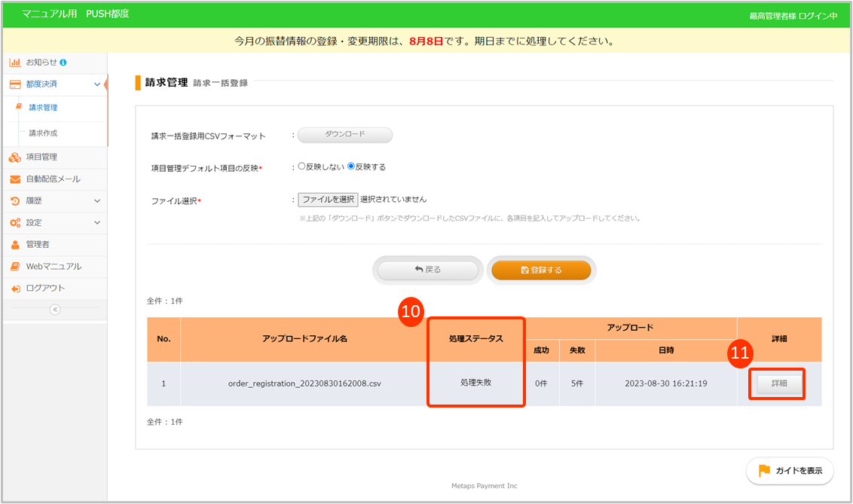853x504 pixels.
Task: Click ファイルを選択 to choose a file
Action: [328, 200]
